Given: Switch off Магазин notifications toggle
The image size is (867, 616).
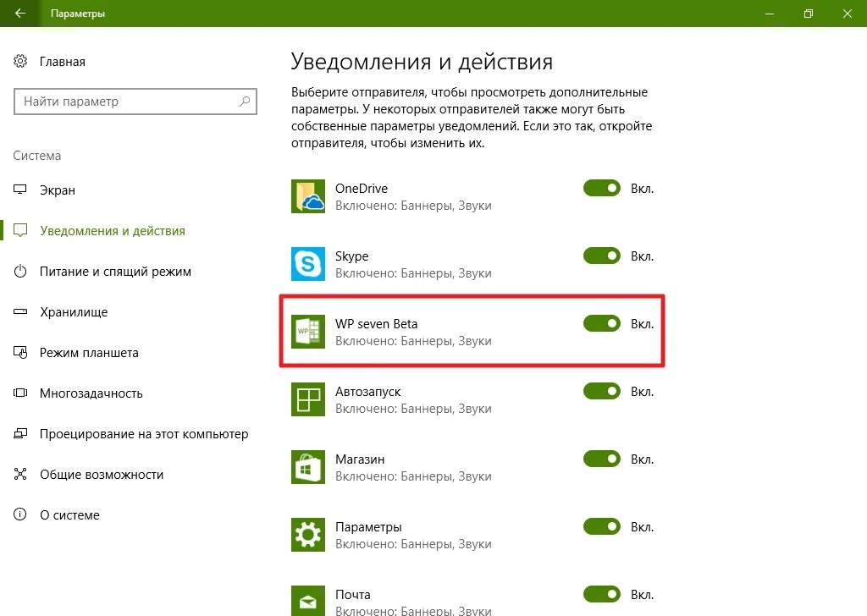Looking at the screenshot, I should click(x=602, y=459).
